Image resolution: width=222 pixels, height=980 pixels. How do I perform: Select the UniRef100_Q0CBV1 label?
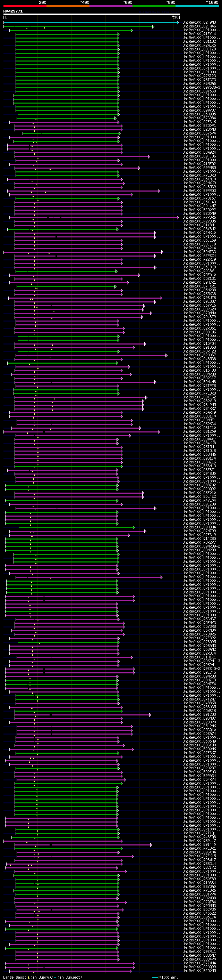(x=199, y=271)
